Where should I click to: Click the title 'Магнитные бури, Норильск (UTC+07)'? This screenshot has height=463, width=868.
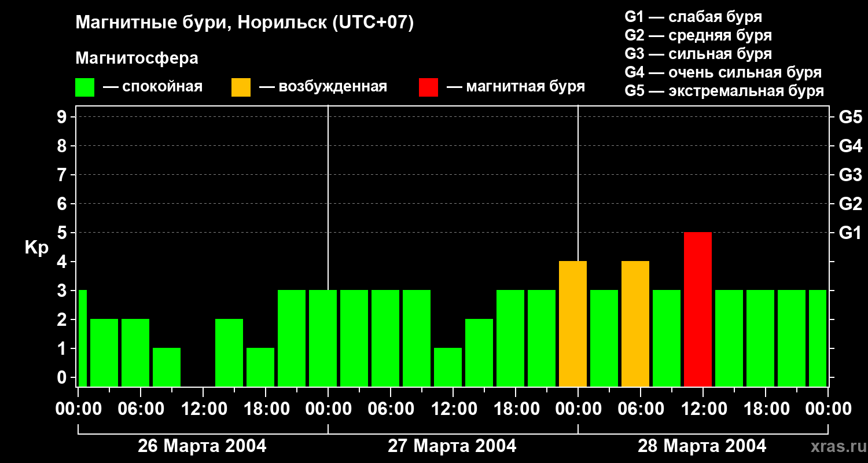(x=245, y=23)
